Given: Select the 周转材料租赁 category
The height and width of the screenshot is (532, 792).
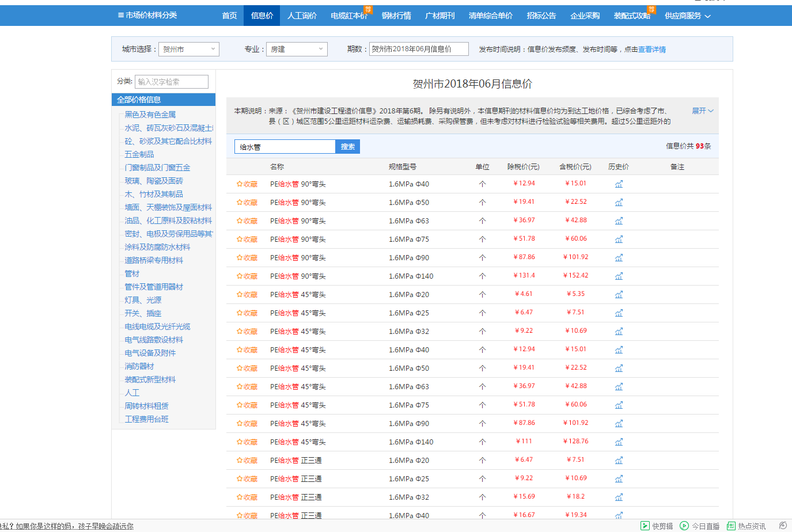Looking at the screenshot, I should [x=147, y=406].
